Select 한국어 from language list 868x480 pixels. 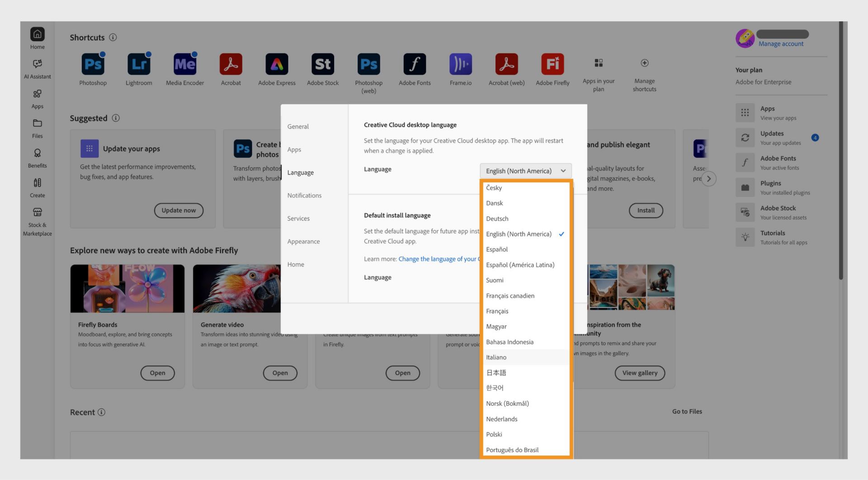525,388
